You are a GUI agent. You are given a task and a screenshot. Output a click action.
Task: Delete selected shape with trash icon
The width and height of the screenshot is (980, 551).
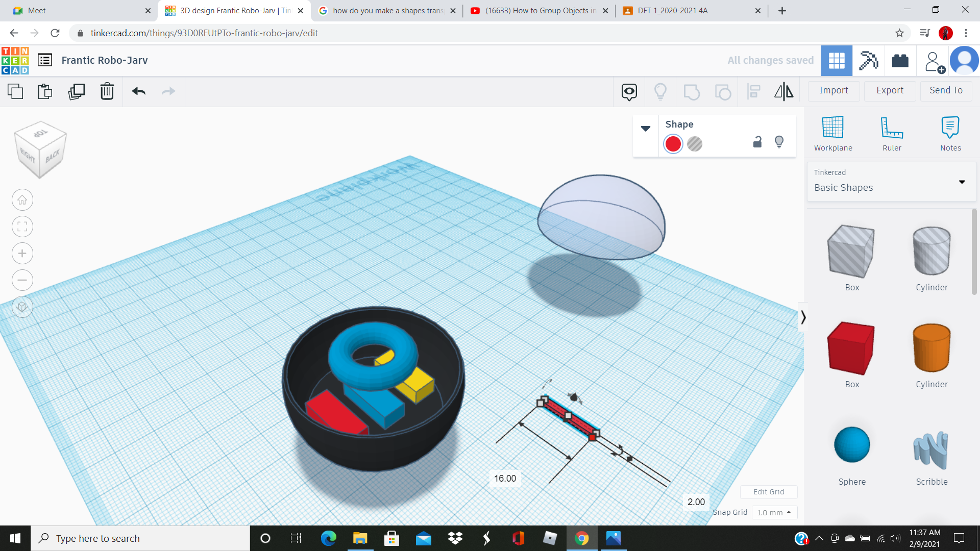pyautogui.click(x=107, y=92)
